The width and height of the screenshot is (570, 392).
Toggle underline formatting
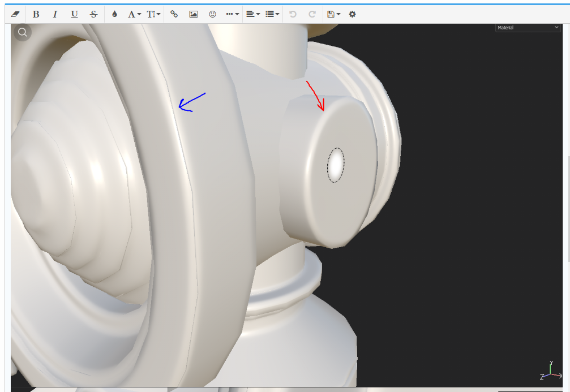tap(74, 14)
